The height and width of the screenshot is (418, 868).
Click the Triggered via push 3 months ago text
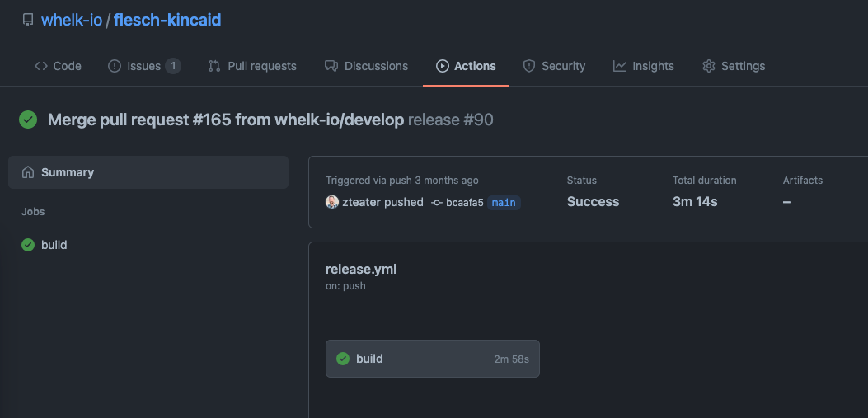(402, 181)
